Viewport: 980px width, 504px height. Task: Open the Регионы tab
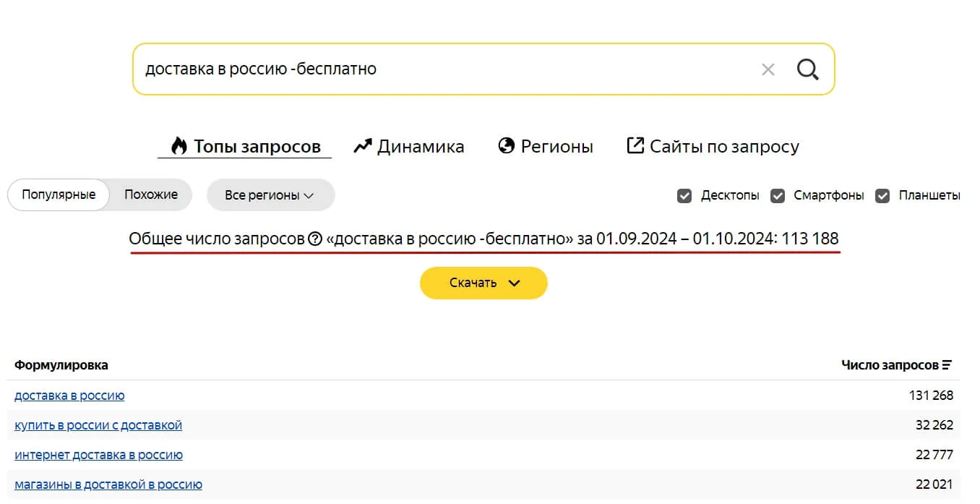point(556,147)
